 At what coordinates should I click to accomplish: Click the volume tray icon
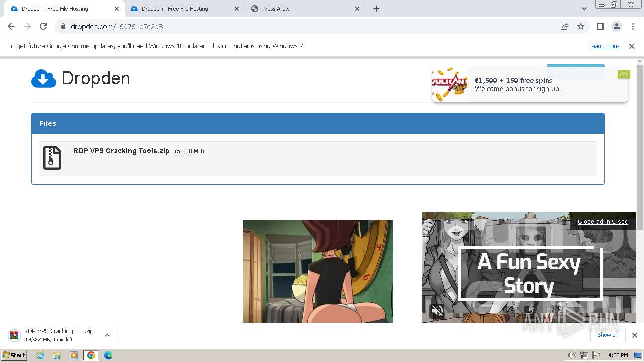(572, 355)
